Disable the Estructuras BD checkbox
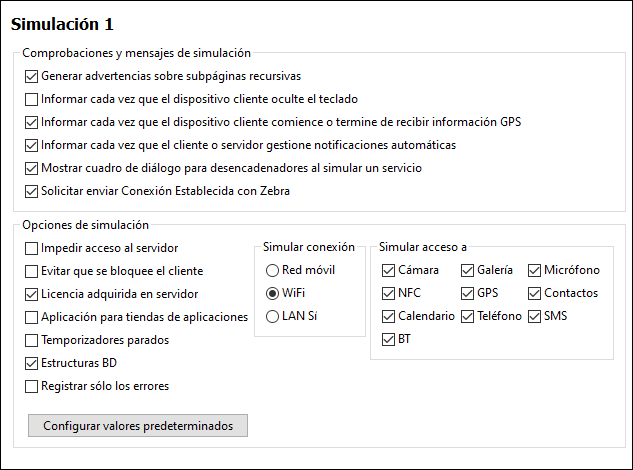 pos(32,363)
